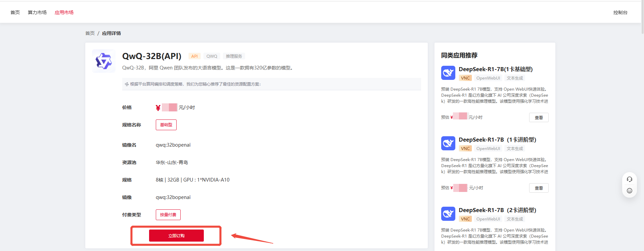
Task: Open DeepSeek-R1-7B (2卡进阶型) title link
Action: pos(497,210)
